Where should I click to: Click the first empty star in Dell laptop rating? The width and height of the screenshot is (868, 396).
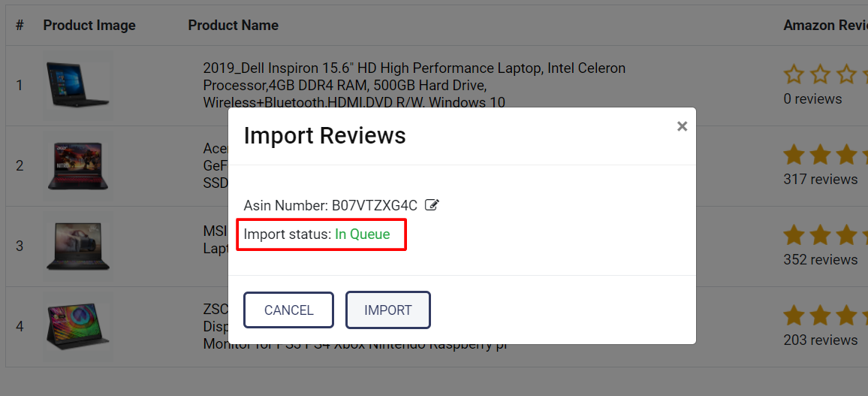click(794, 74)
